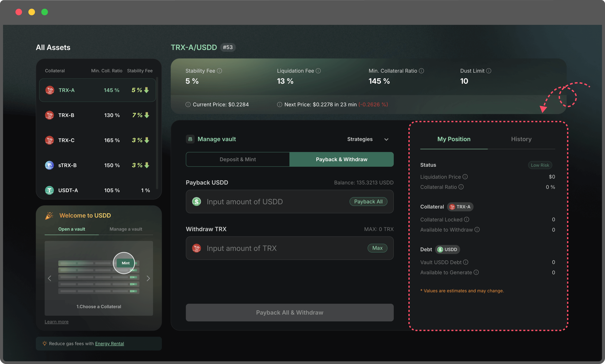605x364 pixels.
Task: Click the Min. Collateral Ratio info icon
Action: (421, 71)
